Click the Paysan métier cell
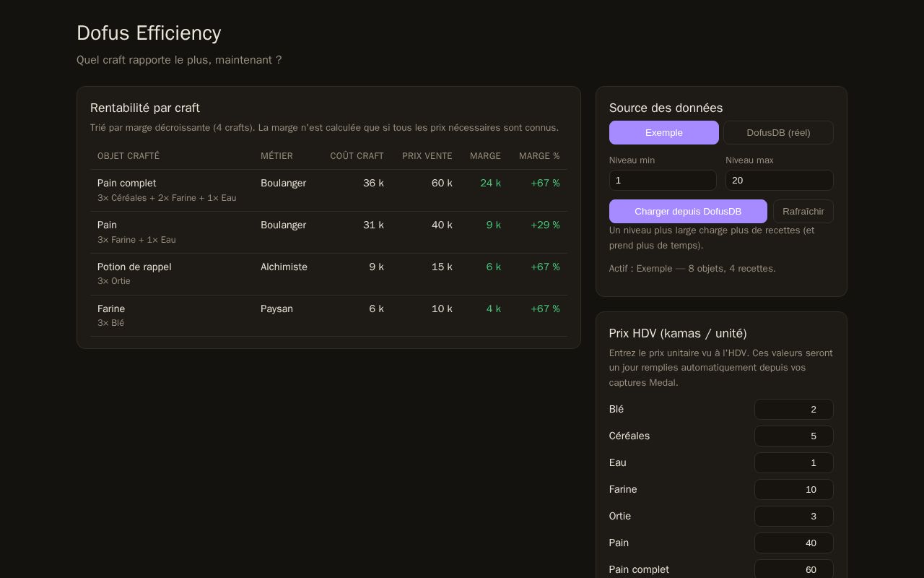 click(x=276, y=309)
